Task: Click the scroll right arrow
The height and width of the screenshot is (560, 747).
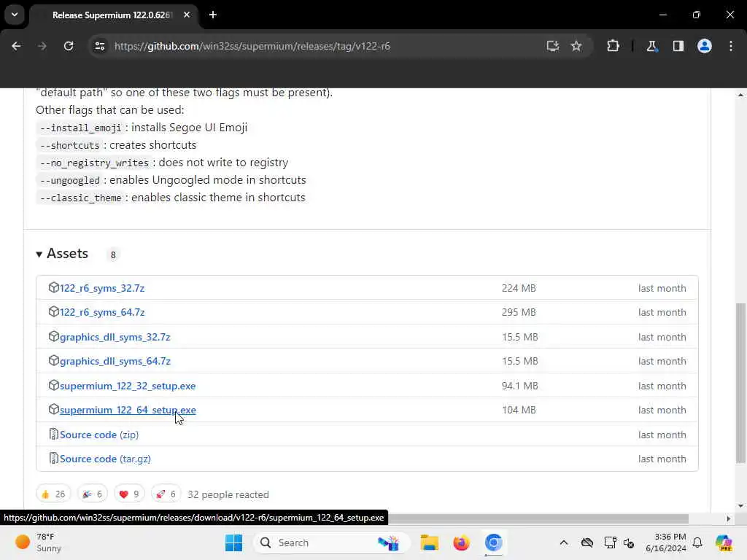Action: coord(729,518)
